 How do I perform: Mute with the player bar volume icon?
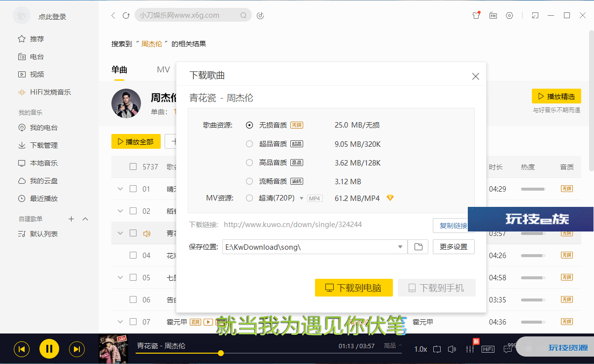click(x=452, y=349)
